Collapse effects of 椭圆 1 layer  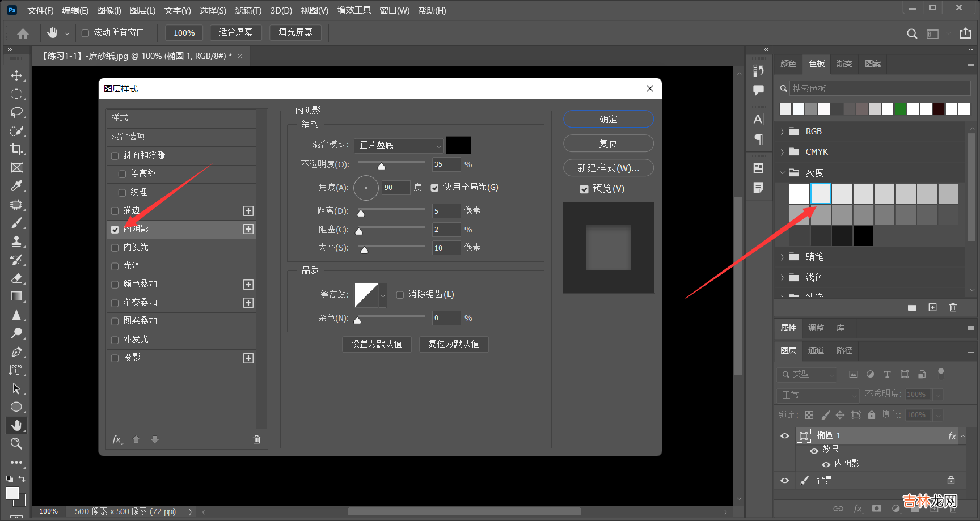[962, 437]
